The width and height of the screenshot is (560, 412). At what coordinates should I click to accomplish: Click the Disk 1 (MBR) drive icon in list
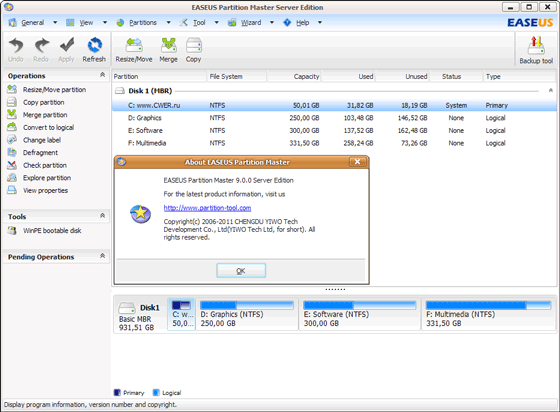point(120,91)
